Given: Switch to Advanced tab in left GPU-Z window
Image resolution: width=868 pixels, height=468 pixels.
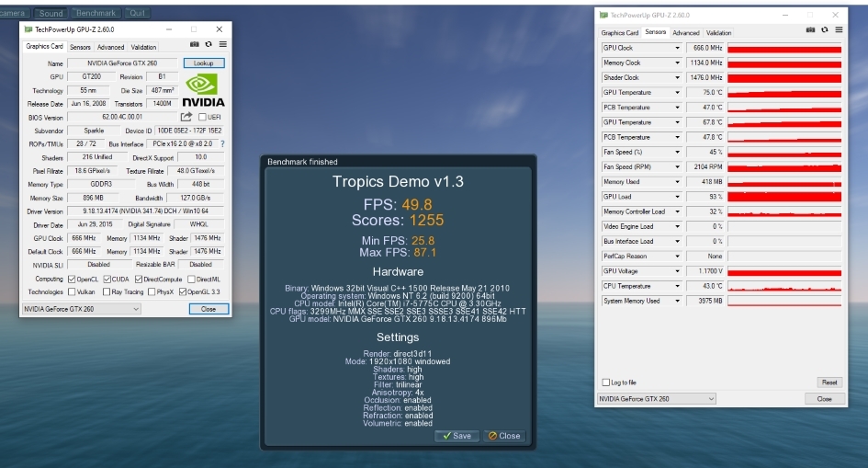Looking at the screenshot, I should [x=111, y=47].
